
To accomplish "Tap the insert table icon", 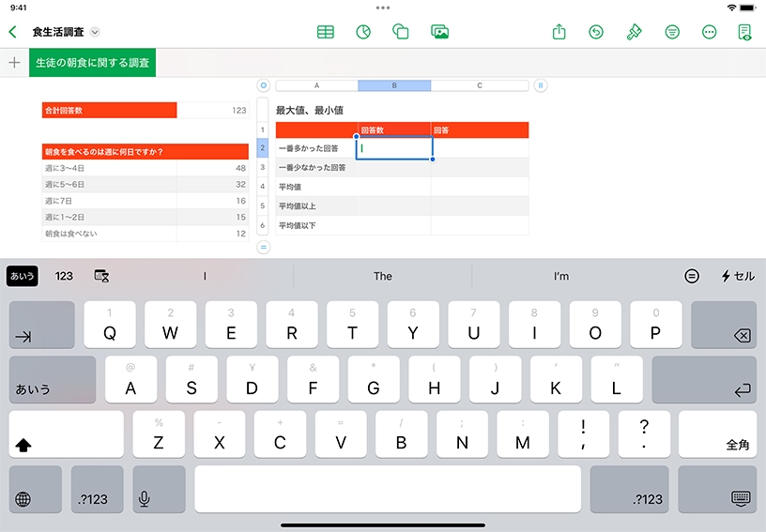I will click(326, 32).
